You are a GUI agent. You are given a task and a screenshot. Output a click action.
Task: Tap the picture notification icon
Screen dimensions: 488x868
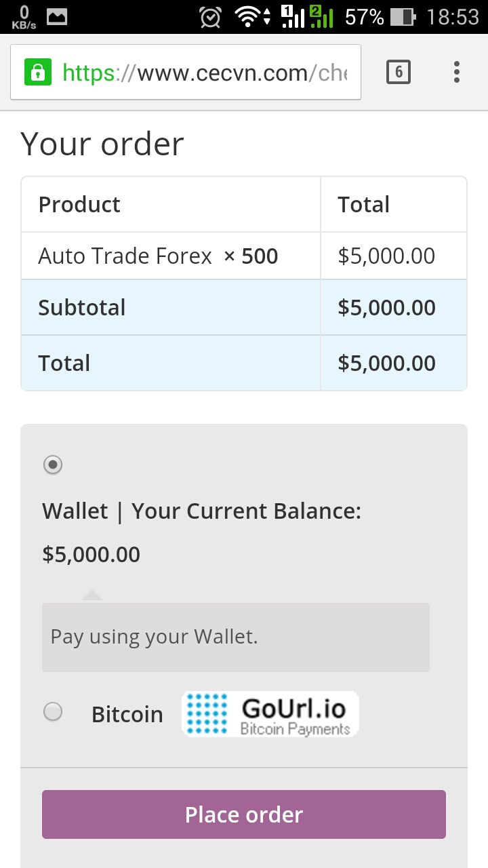click(57, 17)
